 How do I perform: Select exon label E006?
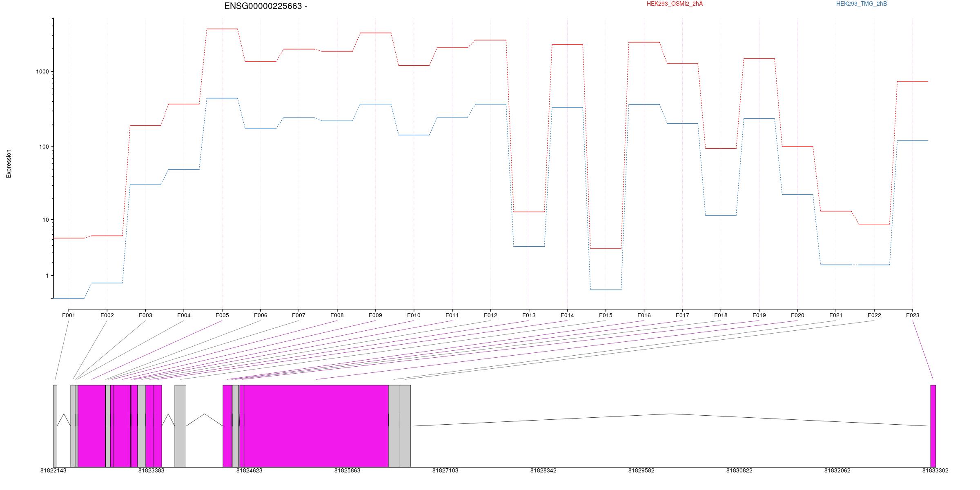(x=261, y=315)
